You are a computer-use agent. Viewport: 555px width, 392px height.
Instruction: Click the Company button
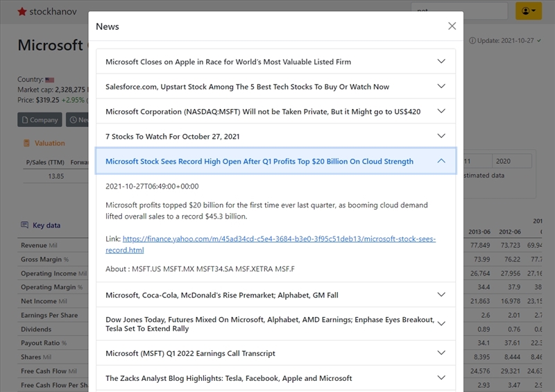tap(40, 120)
